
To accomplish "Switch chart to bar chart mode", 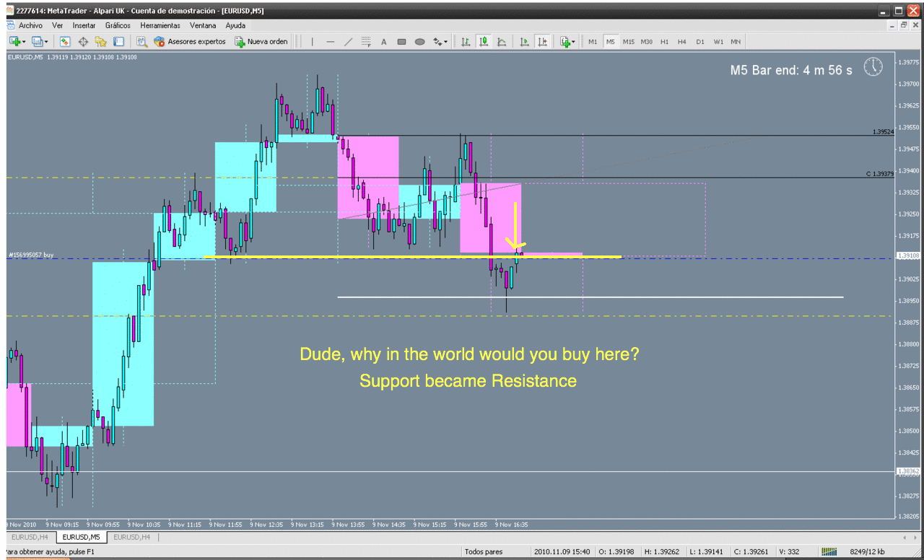I will point(466,42).
